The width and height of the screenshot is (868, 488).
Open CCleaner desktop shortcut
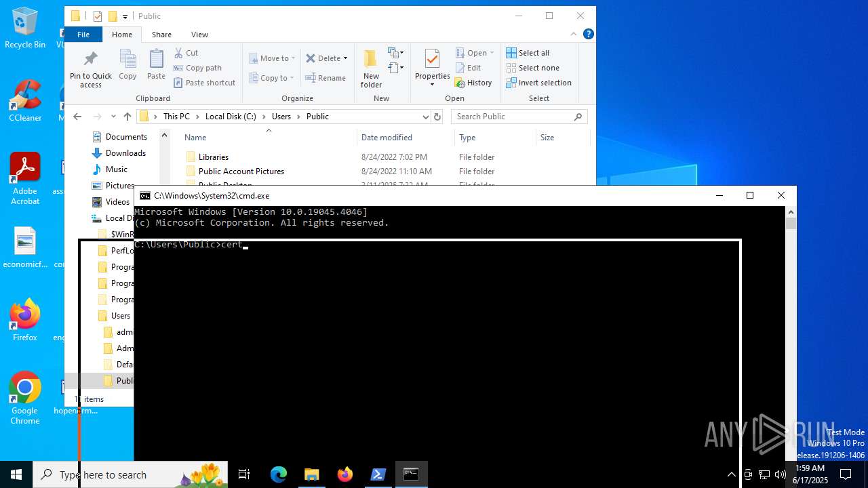25,100
